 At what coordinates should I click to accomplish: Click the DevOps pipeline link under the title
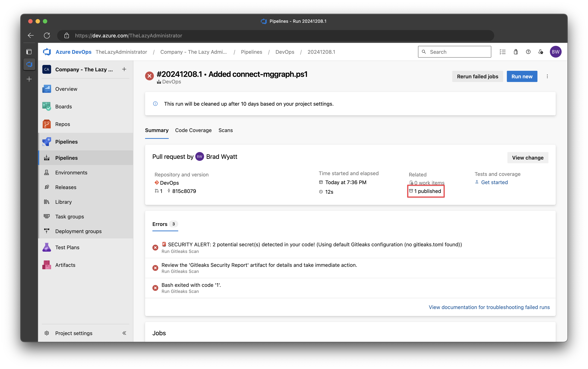(x=169, y=82)
